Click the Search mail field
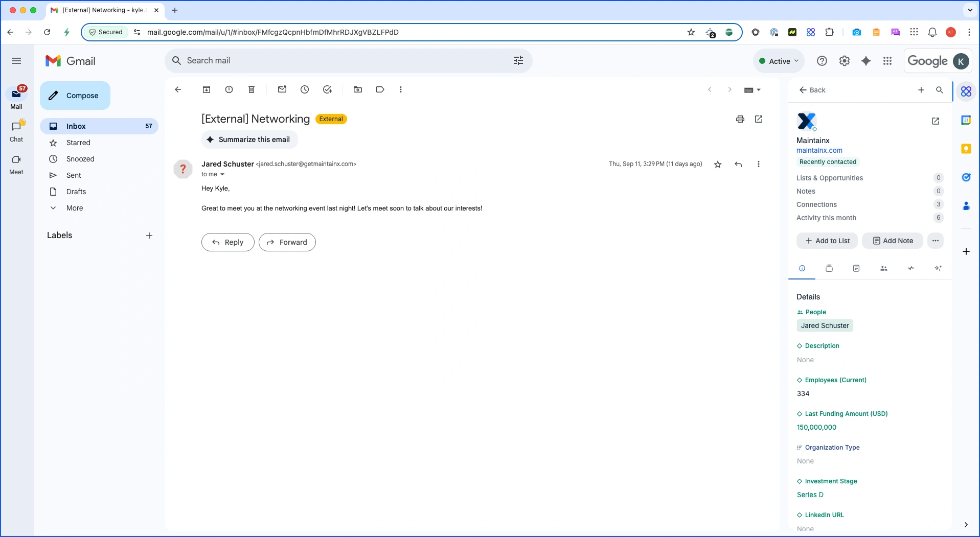980x537 pixels. pos(348,60)
